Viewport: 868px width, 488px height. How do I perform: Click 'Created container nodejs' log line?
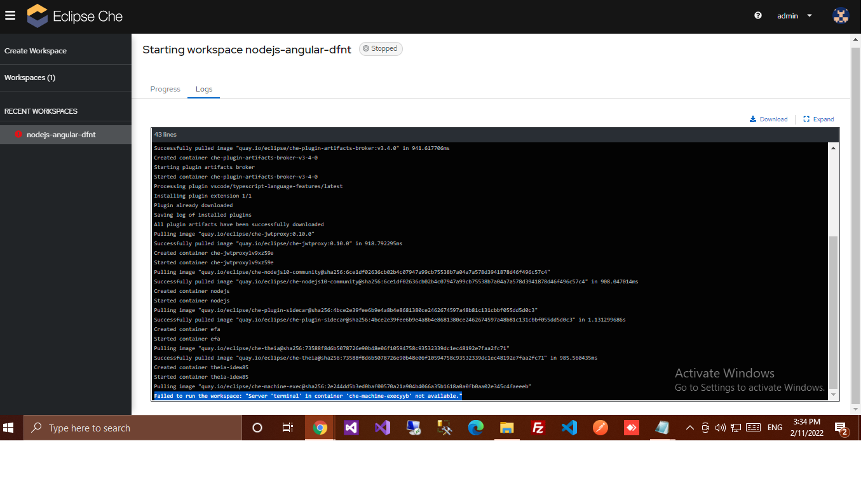191,291
